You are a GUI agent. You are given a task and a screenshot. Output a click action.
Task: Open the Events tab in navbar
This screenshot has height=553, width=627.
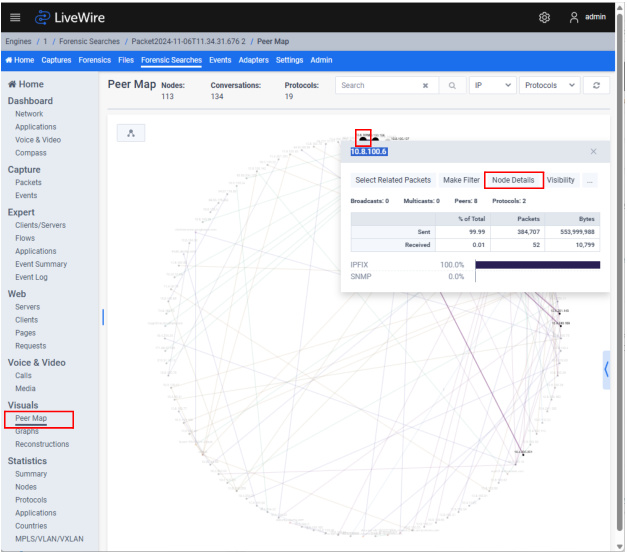(x=220, y=60)
